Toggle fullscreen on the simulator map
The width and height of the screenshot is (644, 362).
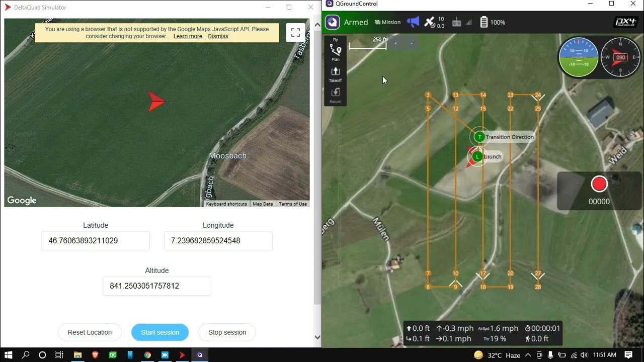pos(296,33)
